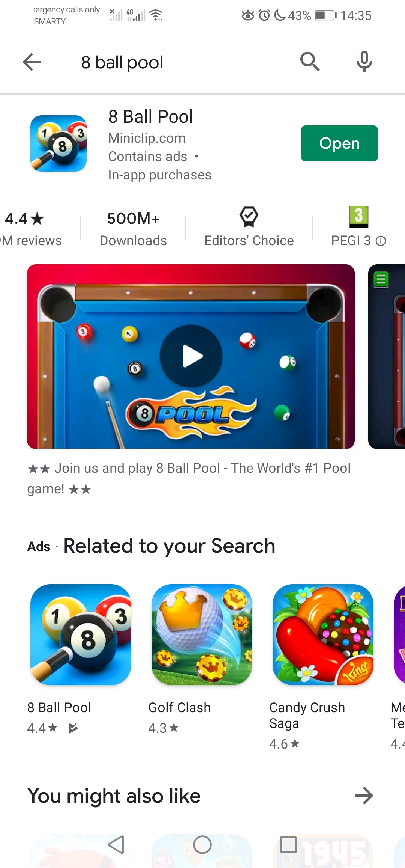Tap the PEGI 3 info circle icon

point(381,241)
